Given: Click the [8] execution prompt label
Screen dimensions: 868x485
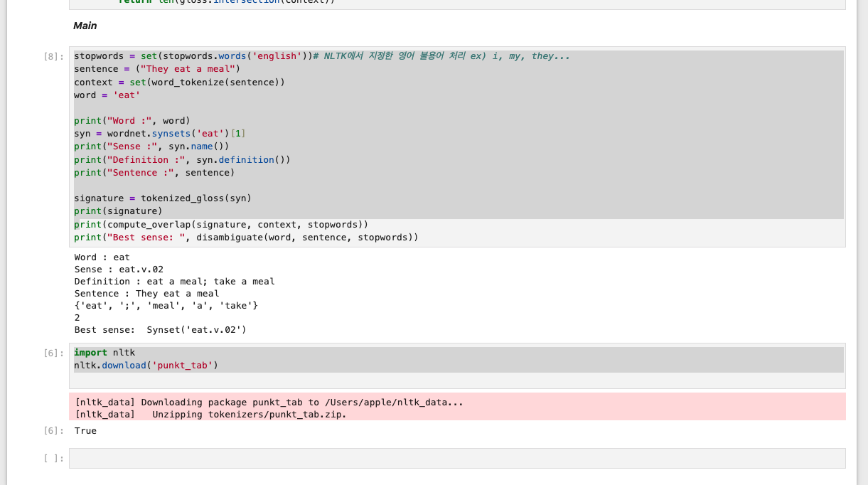Looking at the screenshot, I should point(54,56).
